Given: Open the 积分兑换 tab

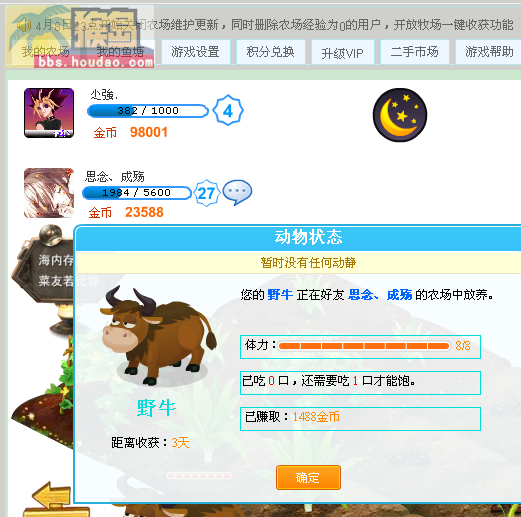Looking at the screenshot, I should 271,52.
